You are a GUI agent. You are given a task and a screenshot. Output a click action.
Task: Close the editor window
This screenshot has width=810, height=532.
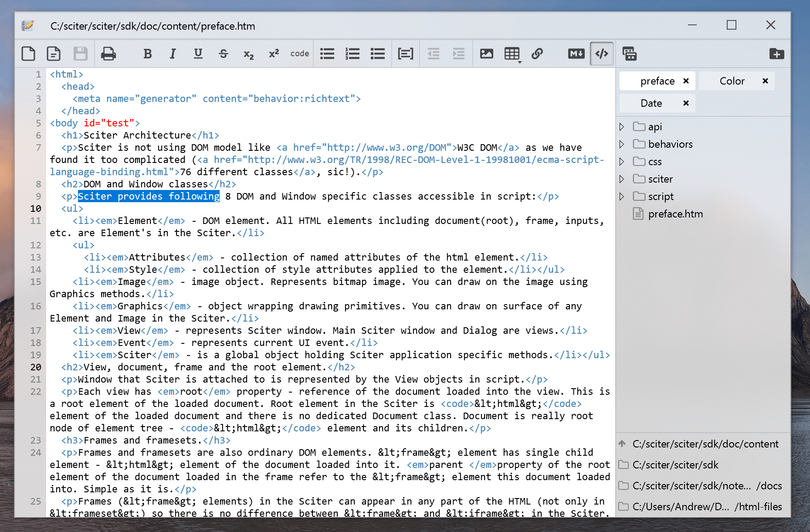(771, 25)
